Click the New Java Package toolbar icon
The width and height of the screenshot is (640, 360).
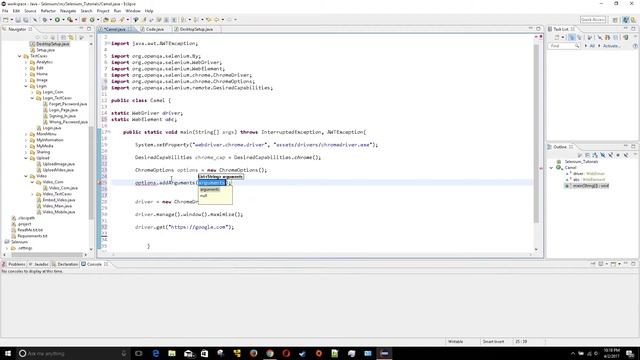click(x=84, y=20)
